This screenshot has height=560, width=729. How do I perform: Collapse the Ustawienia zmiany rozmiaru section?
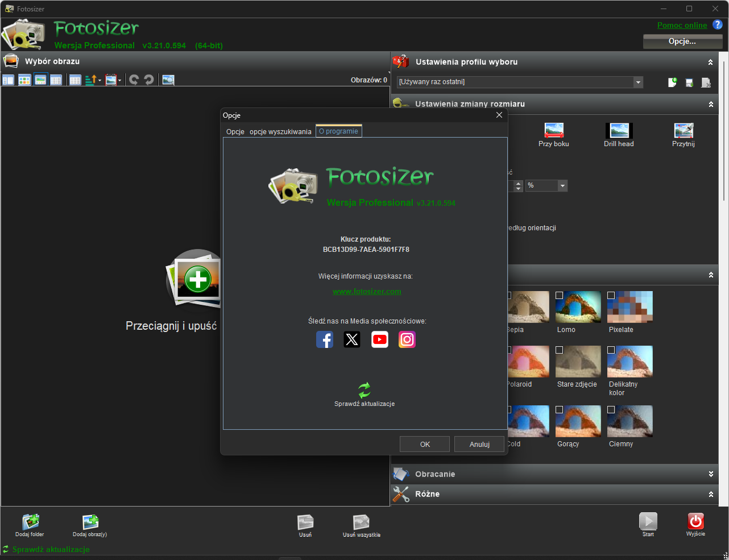[x=711, y=105]
